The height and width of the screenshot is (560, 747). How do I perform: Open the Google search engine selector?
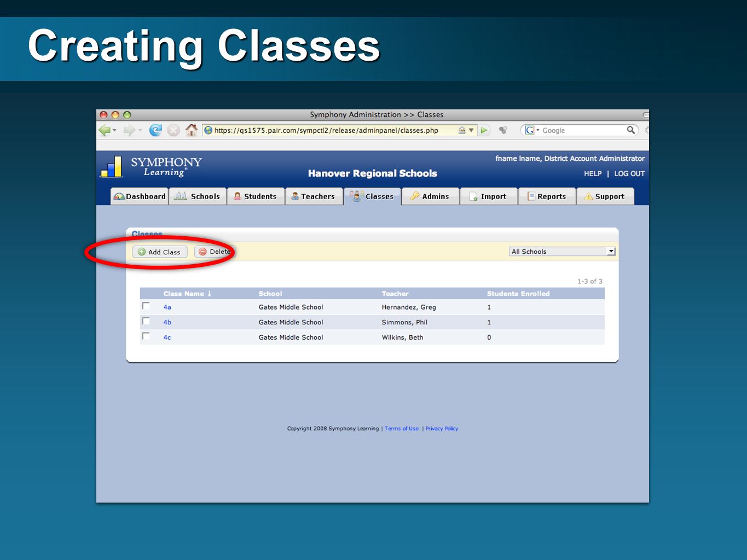532,130
